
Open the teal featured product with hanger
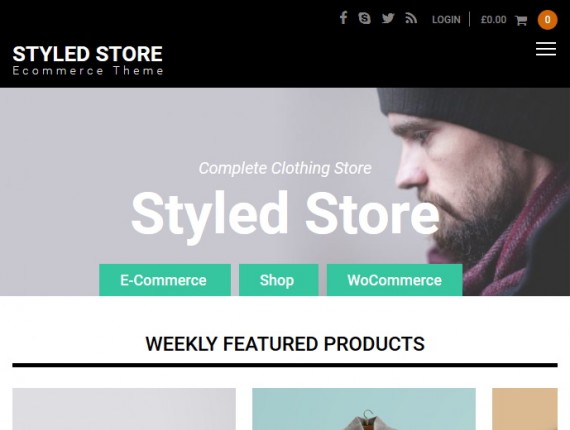[x=364, y=409]
